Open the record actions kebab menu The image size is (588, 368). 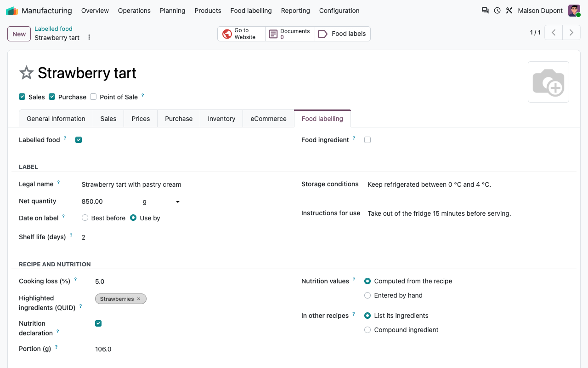coord(89,37)
